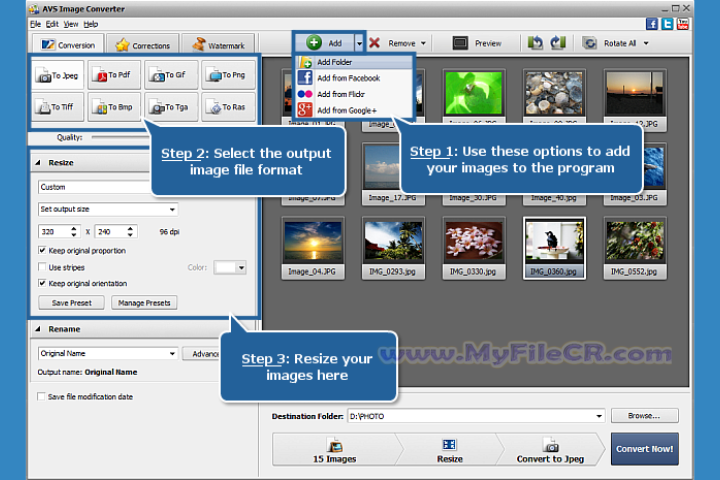Select the Image_04.JPG thumbnail
The height and width of the screenshot is (480, 720).
pyautogui.click(x=312, y=248)
